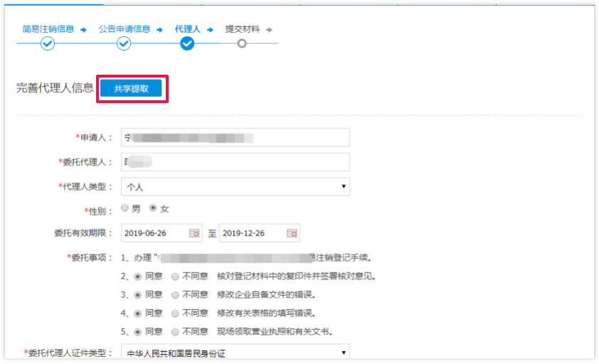Click the 代理人 step checkmark icon
This screenshot has width=599, height=364.
(x=187, y=43)
